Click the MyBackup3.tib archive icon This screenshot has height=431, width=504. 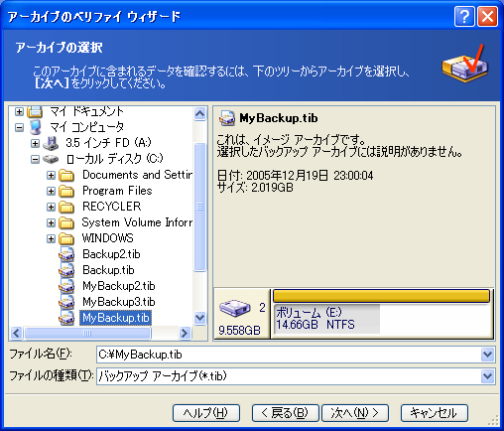click(66, 302)
